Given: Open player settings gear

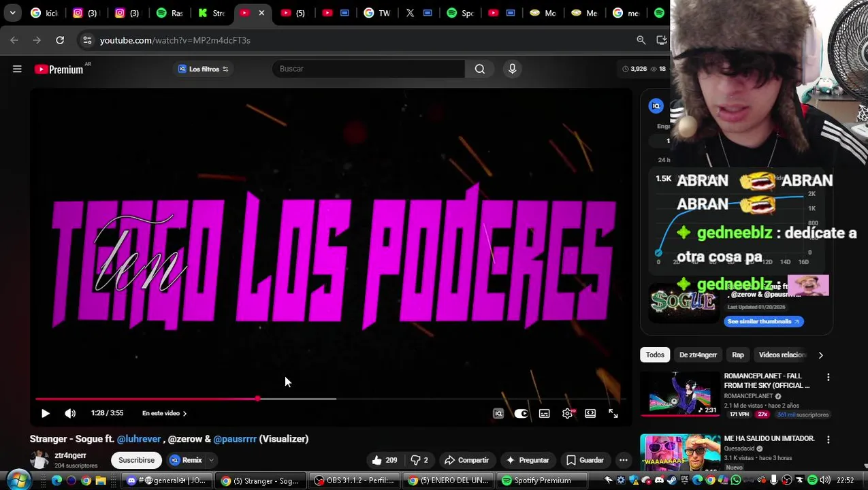Looking at the screenshot, I should (568, 413).
